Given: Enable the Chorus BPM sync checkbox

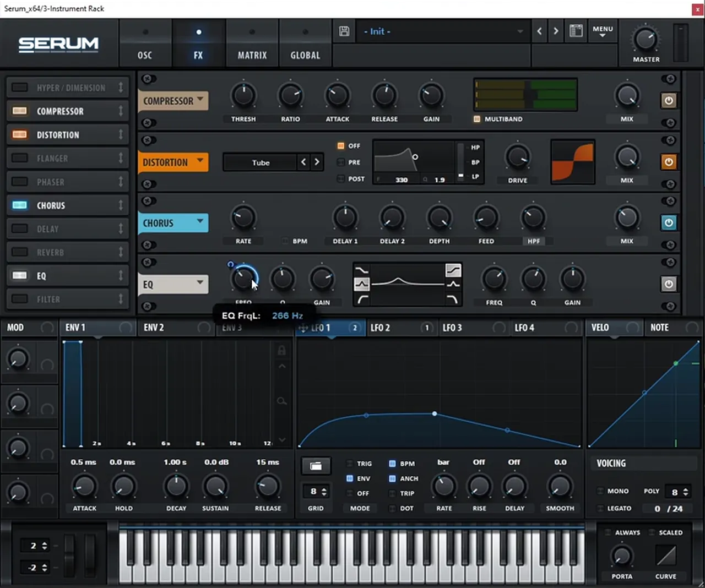Looking at the screenshot, I should 285,241.
